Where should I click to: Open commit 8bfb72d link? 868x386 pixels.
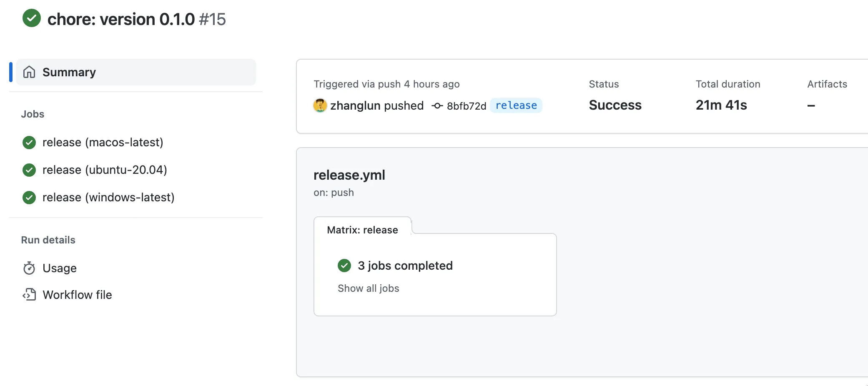[466, 106]
